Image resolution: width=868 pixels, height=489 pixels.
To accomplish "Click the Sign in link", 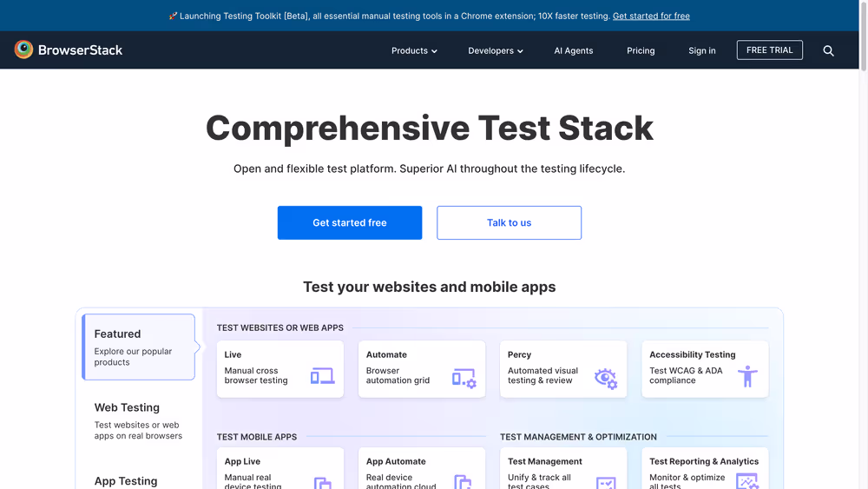I will pos(701,50).
